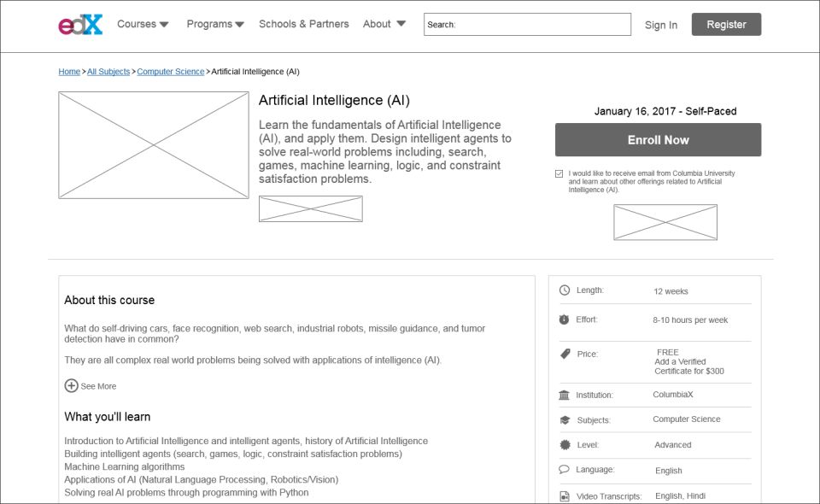820x504 pixels.
Task: Click the Level badge icon
Action: pos(564,445)
